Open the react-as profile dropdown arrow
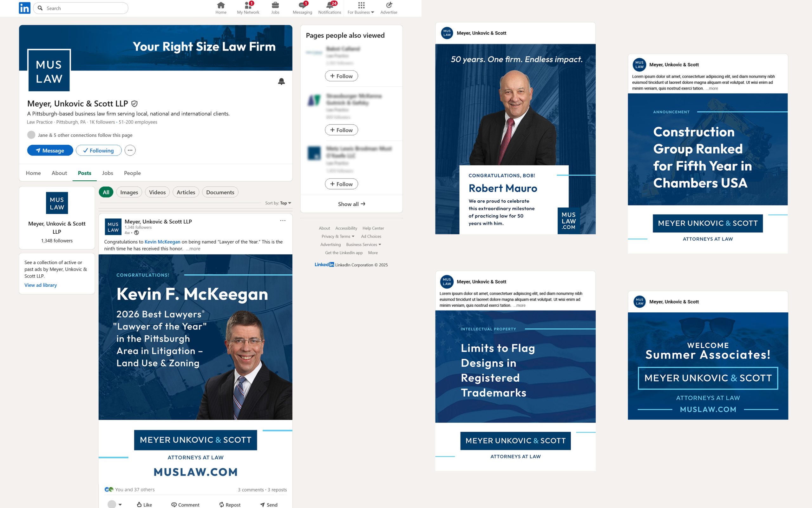This screenshot has height=508, width=812. 120,505
